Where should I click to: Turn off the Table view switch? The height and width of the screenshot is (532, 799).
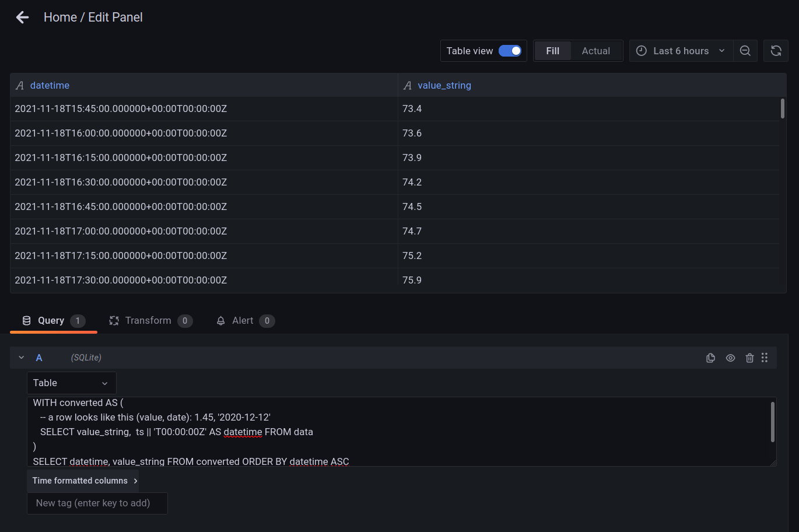point(510,51)
